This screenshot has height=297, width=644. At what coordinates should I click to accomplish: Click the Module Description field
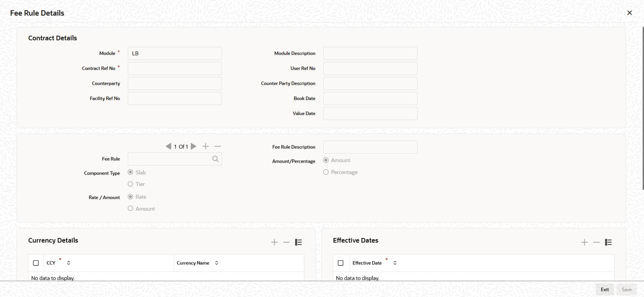[370, 54]
